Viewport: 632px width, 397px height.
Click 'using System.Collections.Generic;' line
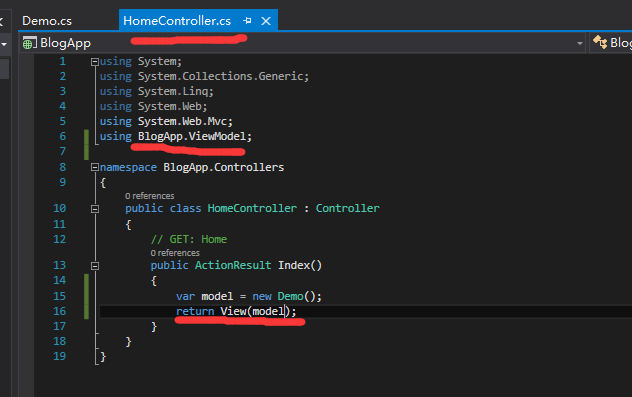click(204, 76)
